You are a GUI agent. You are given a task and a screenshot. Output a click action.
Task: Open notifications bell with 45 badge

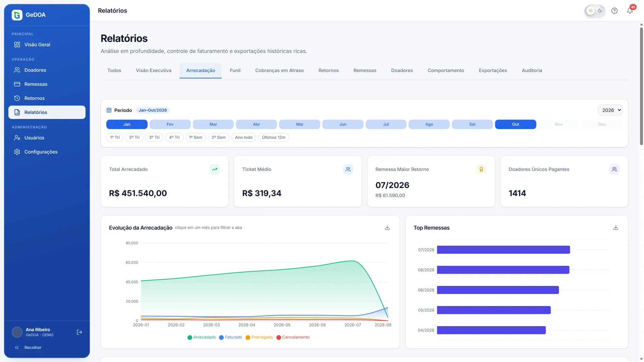[x=630, y=11]
